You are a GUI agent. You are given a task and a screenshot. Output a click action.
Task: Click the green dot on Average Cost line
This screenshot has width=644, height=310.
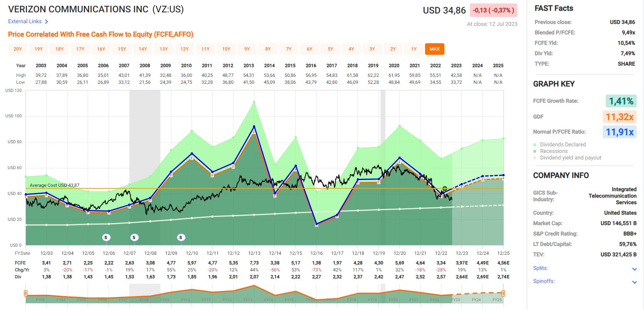pos(445,189)
